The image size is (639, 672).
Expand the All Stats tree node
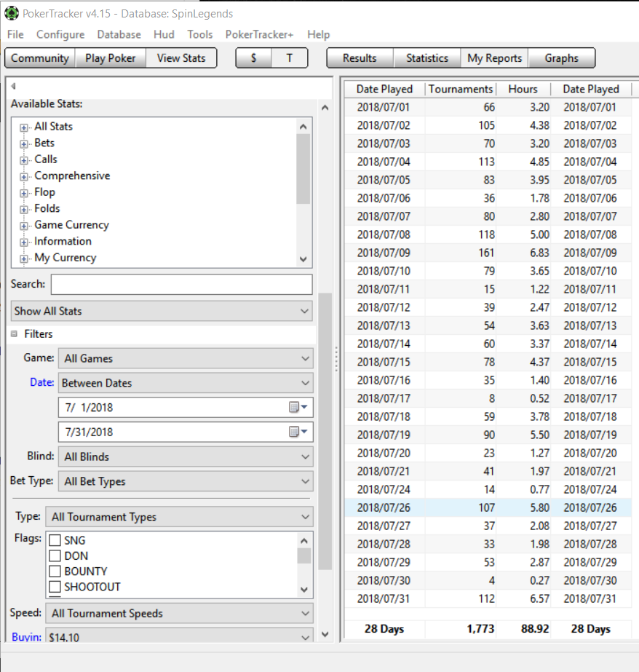pos(24,127)
